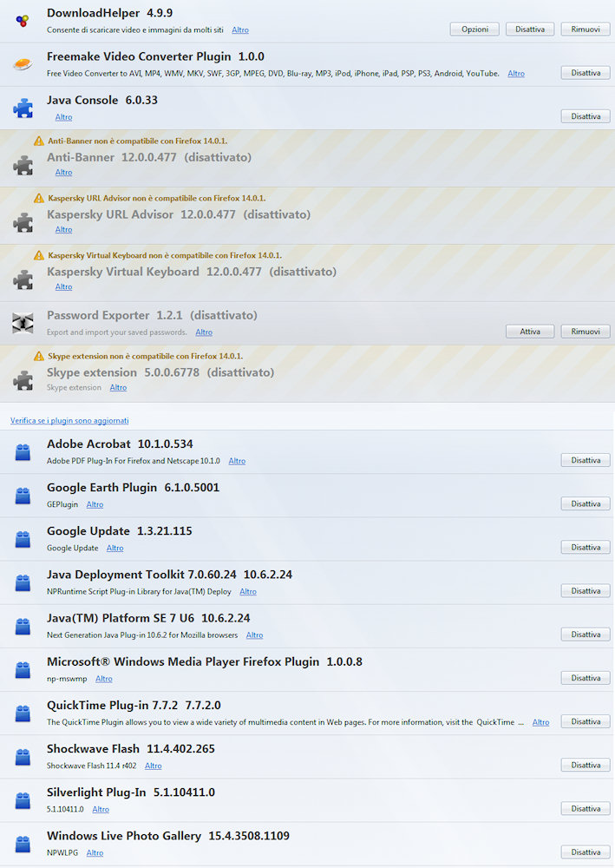Disable the Silverlight Plug-In

pos(586,809)
